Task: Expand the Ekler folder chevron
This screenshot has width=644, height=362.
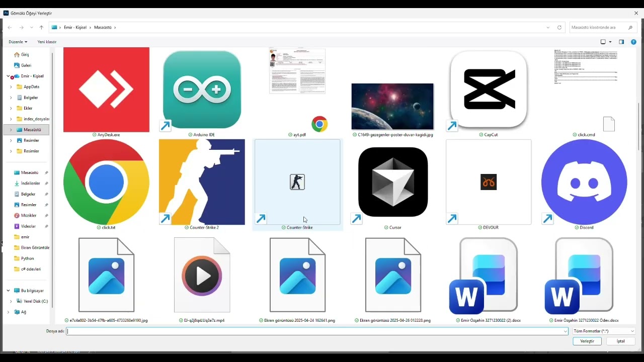Action: pos(11,108)
